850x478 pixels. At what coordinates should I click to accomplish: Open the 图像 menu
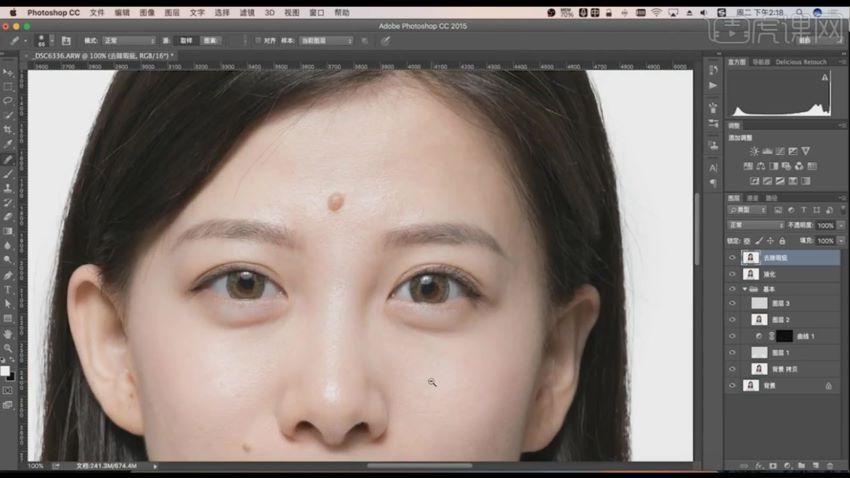point(147,13)
